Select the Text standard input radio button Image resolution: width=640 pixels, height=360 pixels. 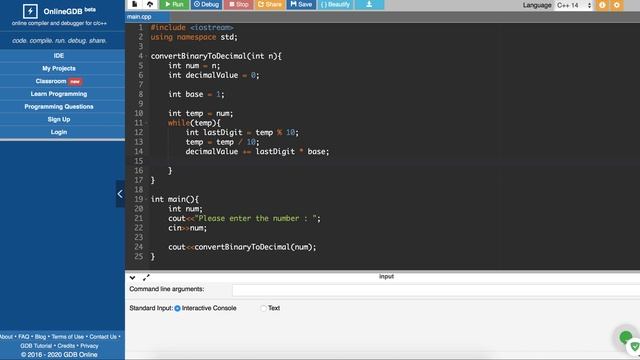point(264,308)
